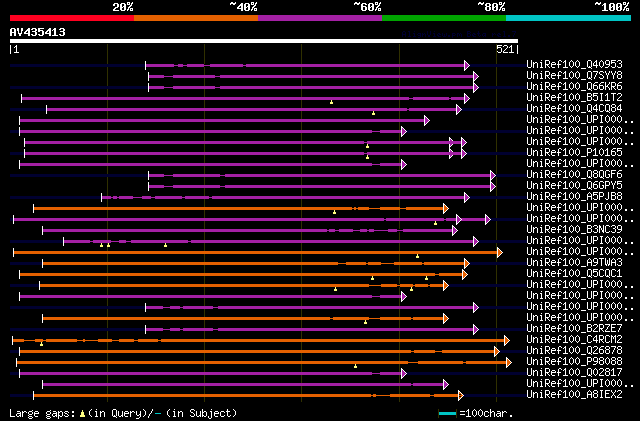Select the UniRef100_B3NC39 label
This screenshot has width=640, height=421.
pos(574,230)
